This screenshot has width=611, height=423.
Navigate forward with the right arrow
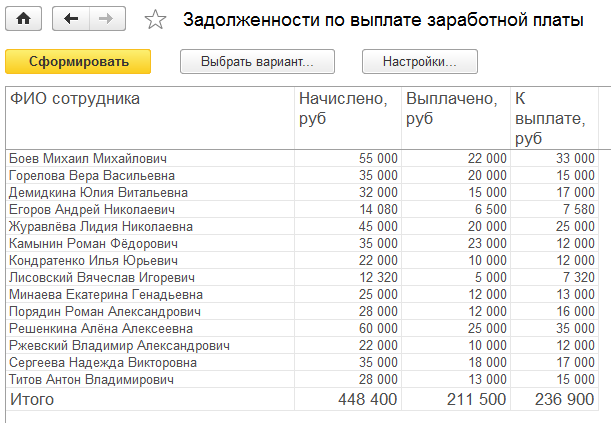[x=108, y=18]
